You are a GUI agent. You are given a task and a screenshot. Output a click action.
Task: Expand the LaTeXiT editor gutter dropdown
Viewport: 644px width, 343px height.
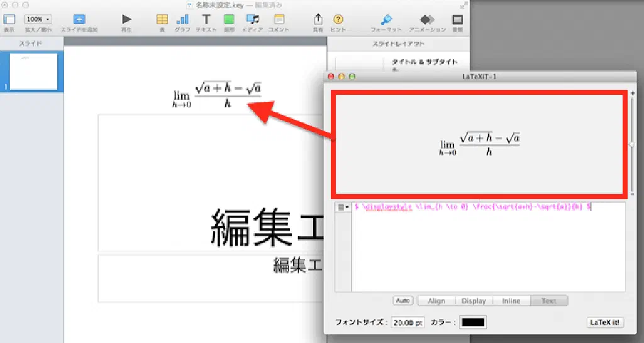tap(343, 207)
